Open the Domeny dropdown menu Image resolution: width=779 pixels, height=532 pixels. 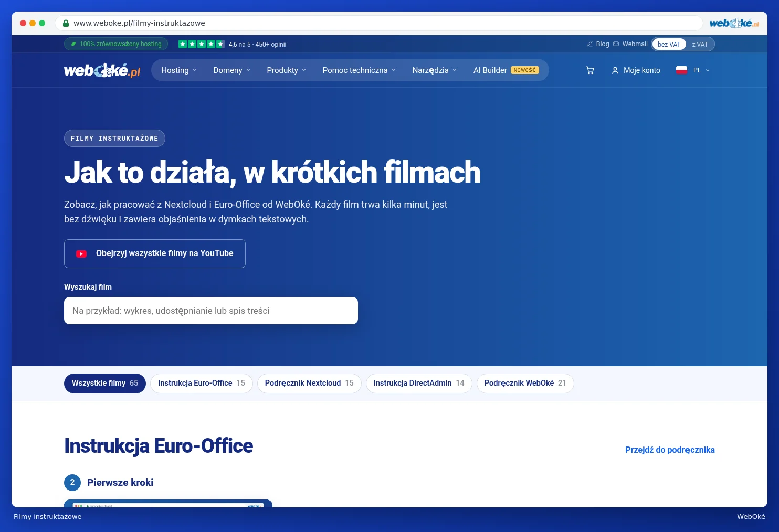point(232,70)
